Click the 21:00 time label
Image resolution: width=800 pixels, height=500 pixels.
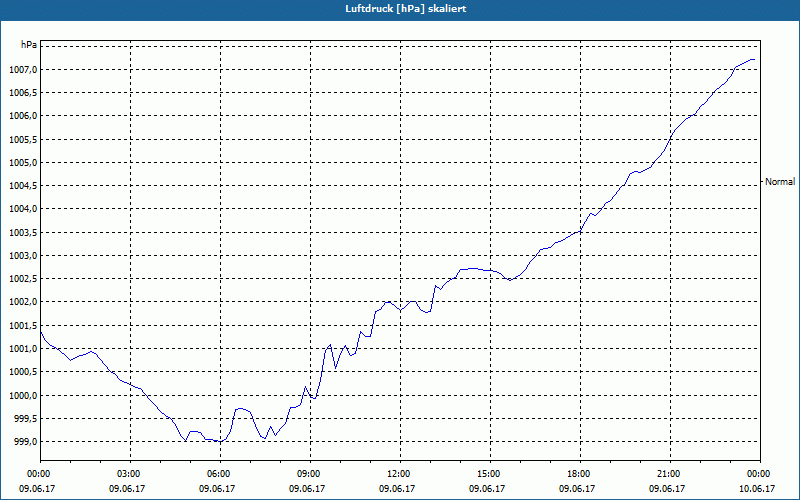pos(670,474)
